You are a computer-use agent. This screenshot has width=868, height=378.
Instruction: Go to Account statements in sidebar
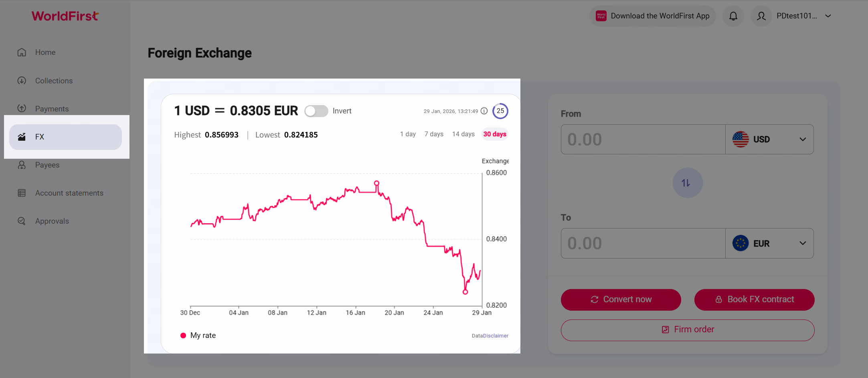(x=69, y=193)
